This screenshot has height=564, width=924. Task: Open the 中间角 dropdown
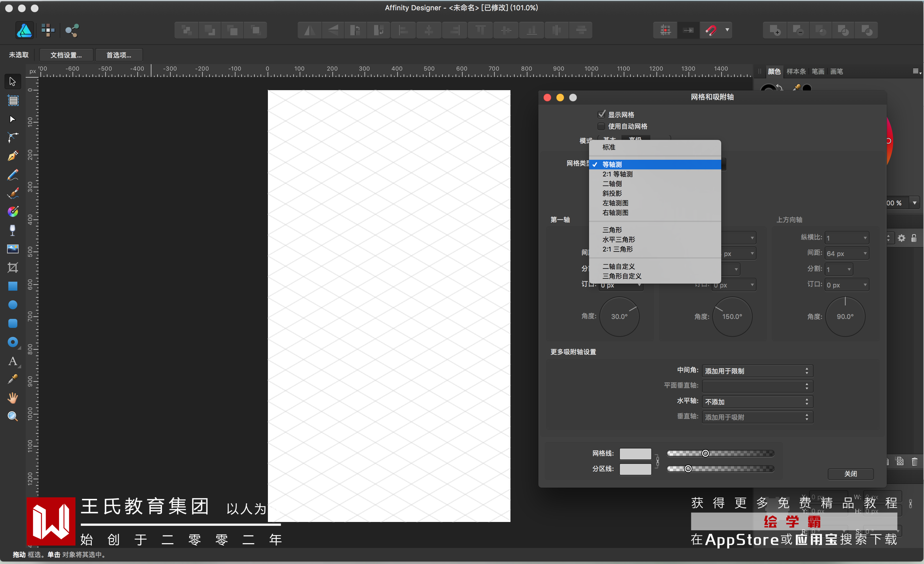(x=757, y=371)
